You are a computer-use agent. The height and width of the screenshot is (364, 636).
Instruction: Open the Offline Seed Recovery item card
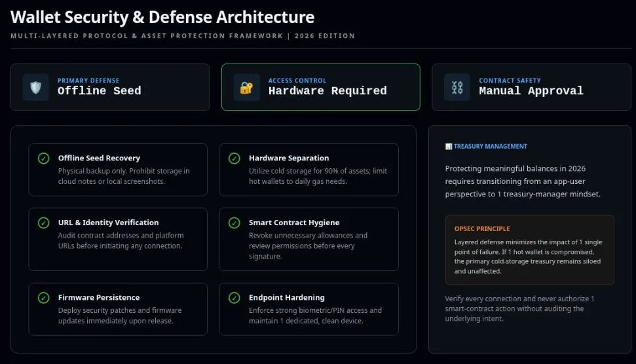[118, 170]
